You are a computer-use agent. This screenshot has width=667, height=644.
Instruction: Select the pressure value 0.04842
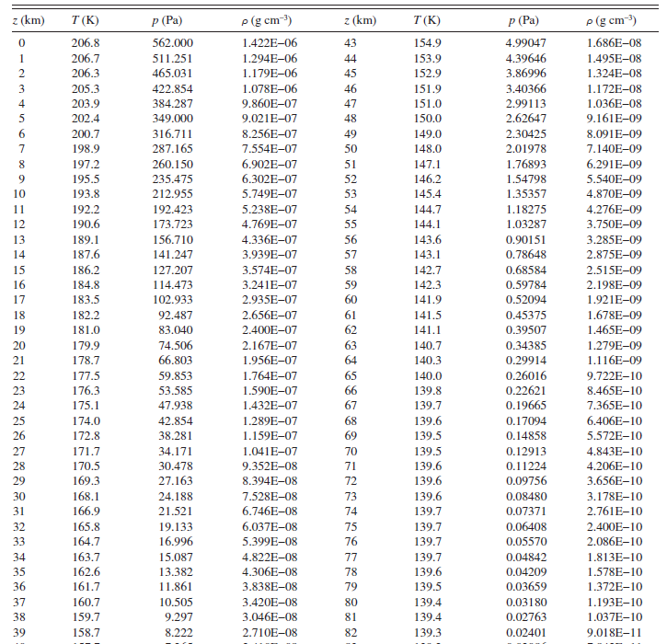[525, 557]
